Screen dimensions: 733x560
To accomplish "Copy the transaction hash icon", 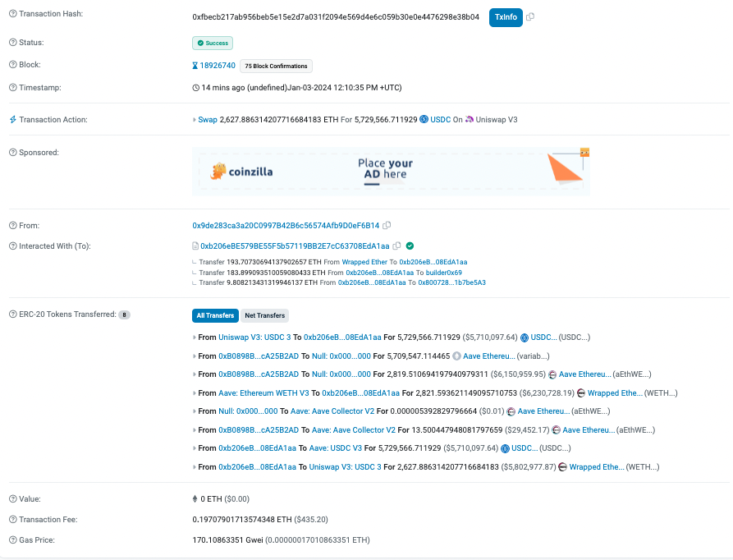I will 530,16.
